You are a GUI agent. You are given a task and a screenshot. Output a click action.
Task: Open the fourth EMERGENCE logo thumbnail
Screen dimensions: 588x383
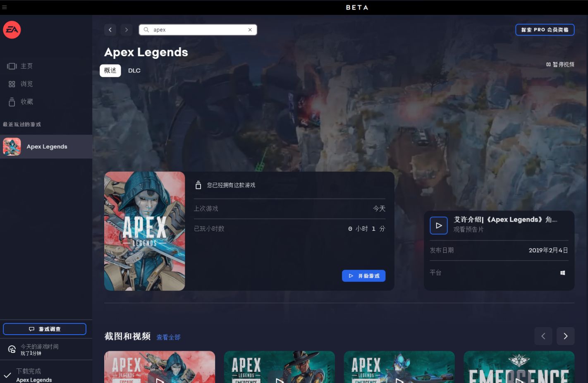point(519,367)
